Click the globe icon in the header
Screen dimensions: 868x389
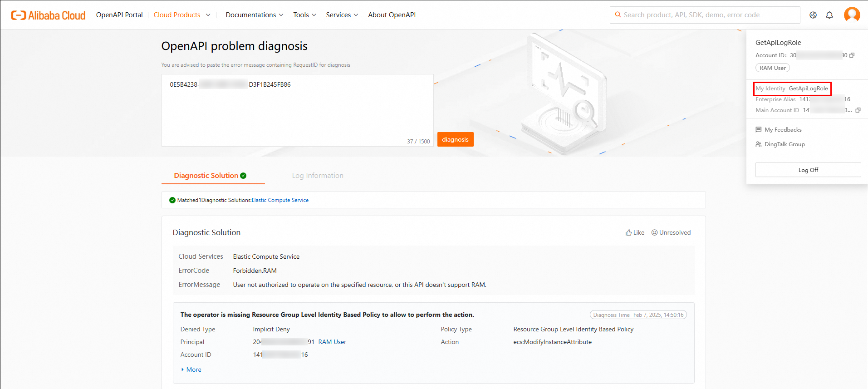[x=813, y=15]
